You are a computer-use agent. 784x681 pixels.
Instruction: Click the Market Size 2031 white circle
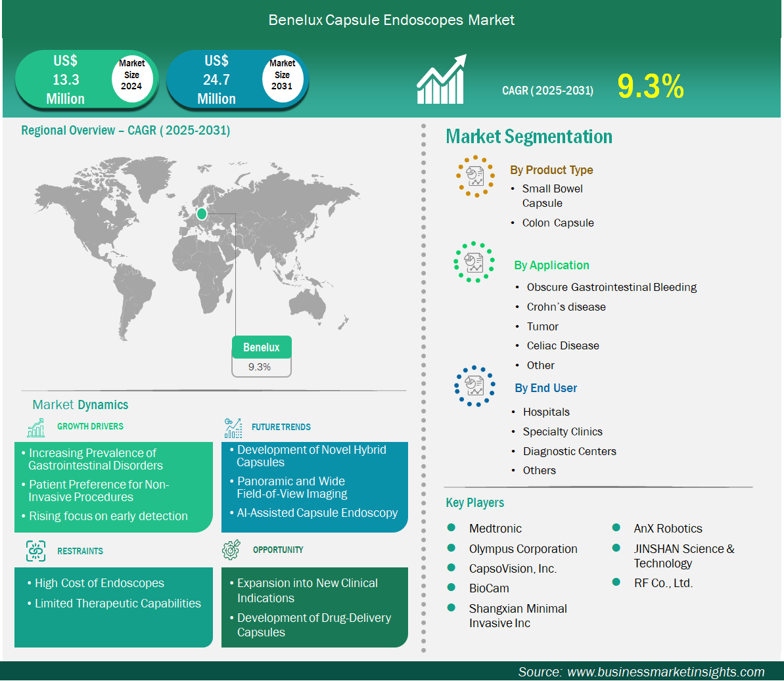coord(282,75)
